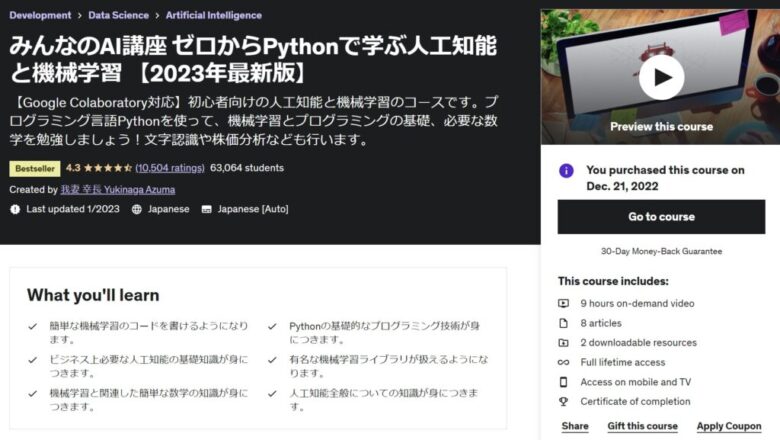Open the 10,504 ratings link

pyautogui.click(x=170, y=168)
